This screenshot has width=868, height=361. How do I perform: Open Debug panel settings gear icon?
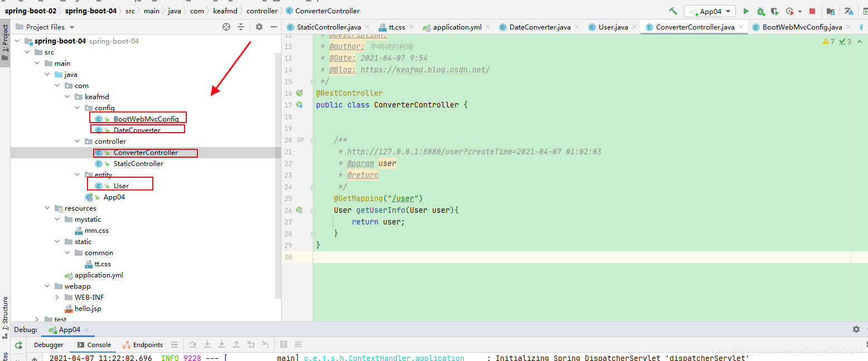pos(856,329)
